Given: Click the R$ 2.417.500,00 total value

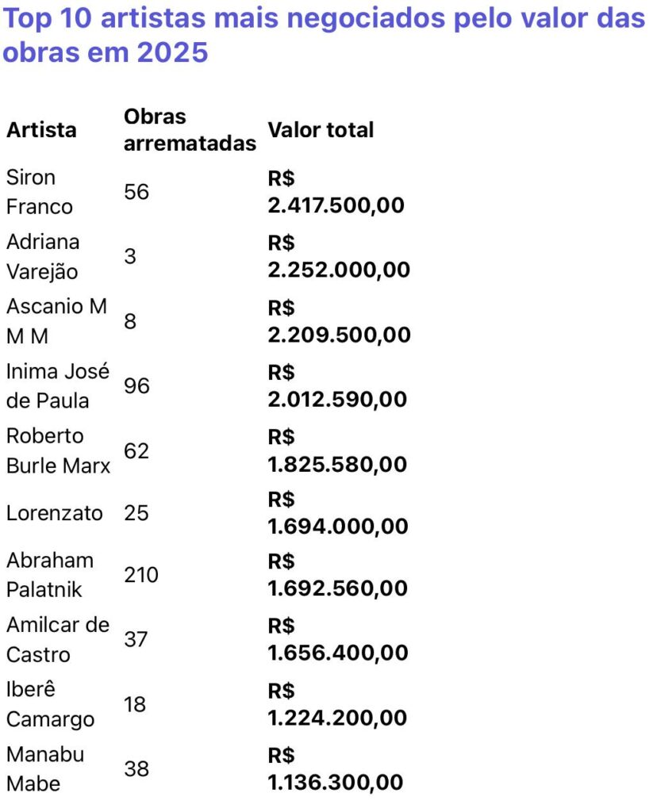Looking at the screenshot, I should tap(336, 192).
